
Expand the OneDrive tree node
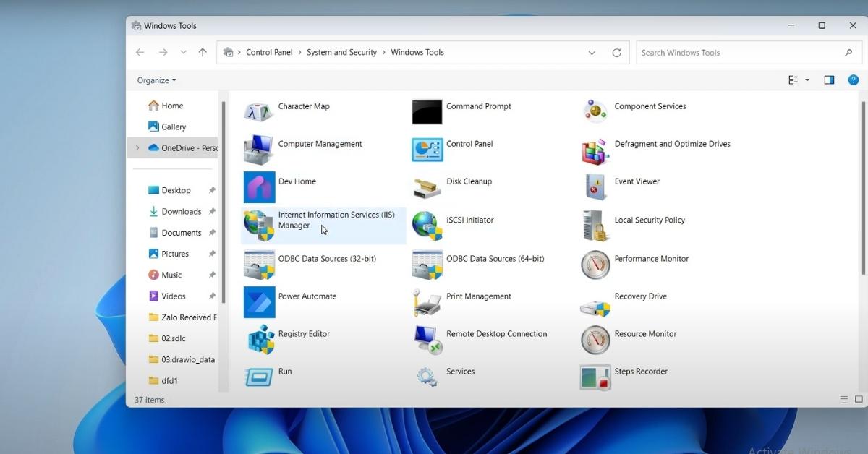click(137, 147)
